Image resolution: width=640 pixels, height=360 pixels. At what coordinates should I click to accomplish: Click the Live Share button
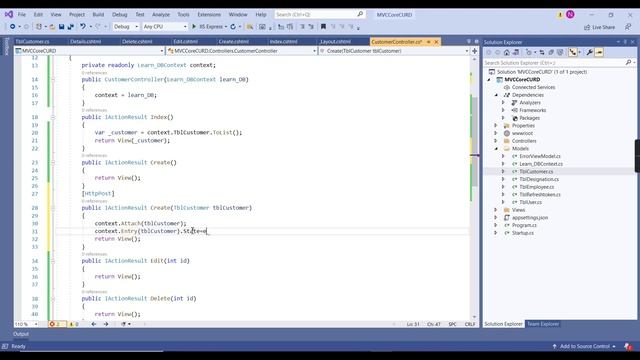coord(599,27)
